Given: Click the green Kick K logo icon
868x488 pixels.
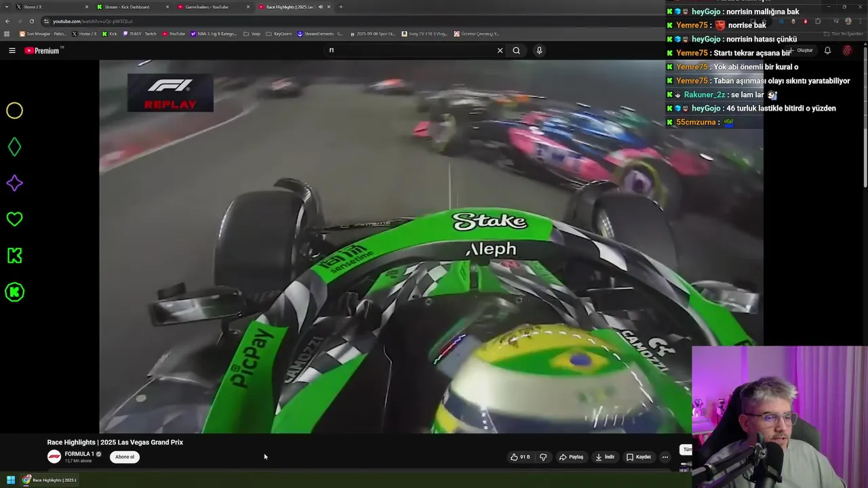Looking at the screenshot, I should point(14,256).
